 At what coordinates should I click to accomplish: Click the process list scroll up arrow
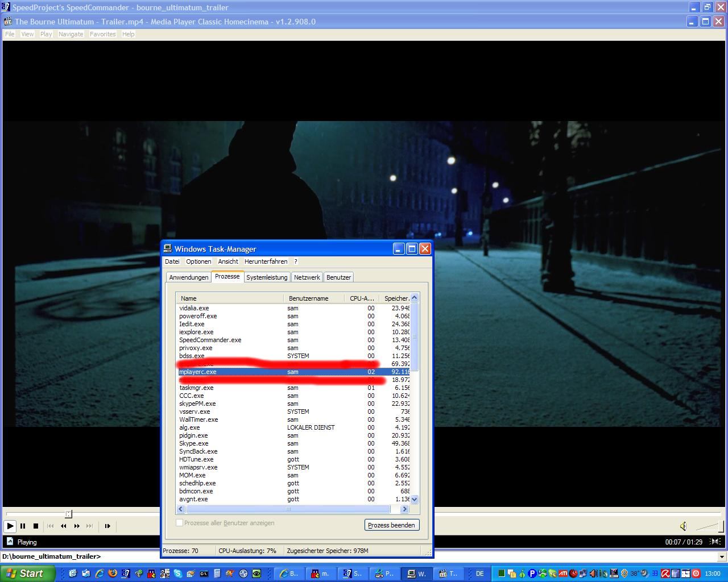tap(415, 298)
